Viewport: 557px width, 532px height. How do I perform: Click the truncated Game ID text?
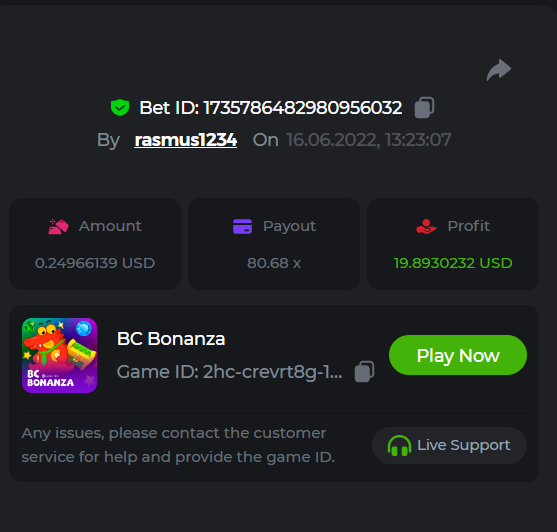(229, 372)
